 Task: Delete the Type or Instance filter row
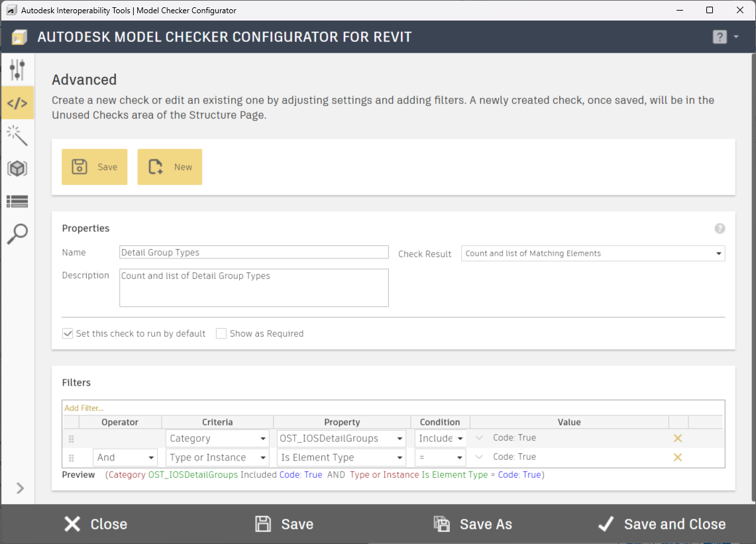677,457
